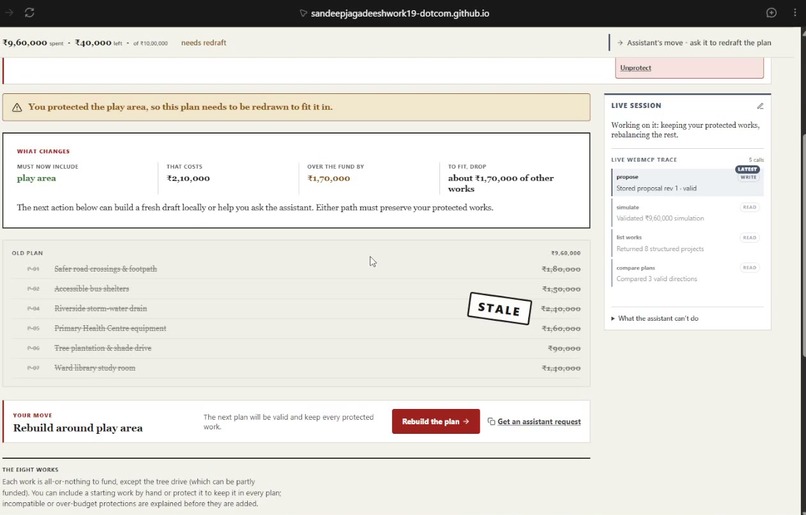Viewport: 806px width, 515px height.
Task: Select the simulate trace entry
Action: click(687, 213)
